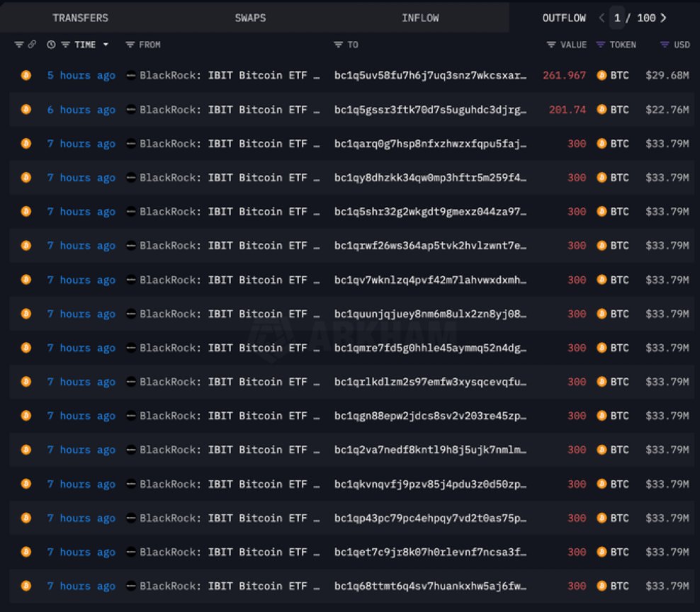This screenshot has width=700, height=612.
Task: Click BTC token in the $22.76M row
Action: [613, 110]
